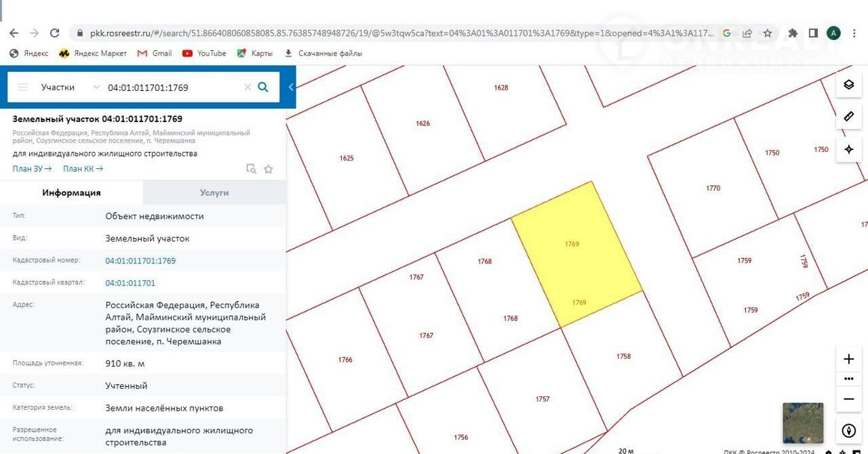Open the map layers panel
The width and height of the screenshot is (868, 454).
(848, 85)
